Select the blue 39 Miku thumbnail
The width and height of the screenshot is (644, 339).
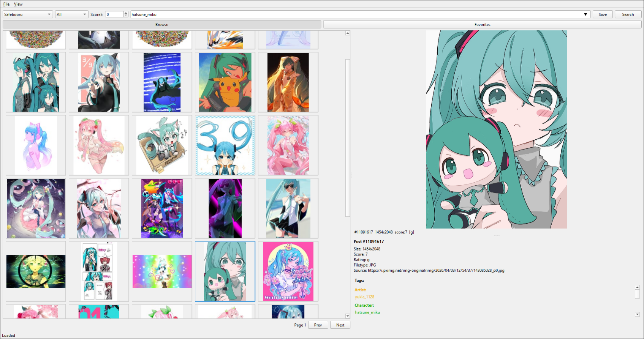[225, 145]
